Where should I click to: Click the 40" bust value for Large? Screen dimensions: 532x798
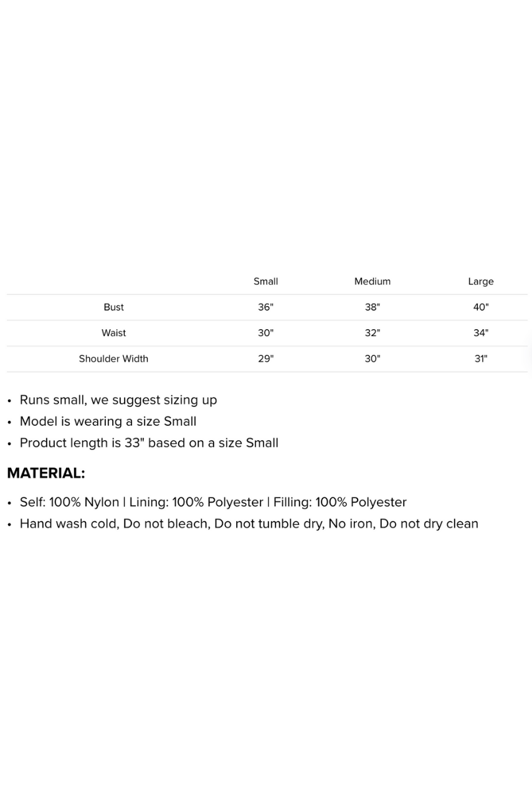[480, 307]
